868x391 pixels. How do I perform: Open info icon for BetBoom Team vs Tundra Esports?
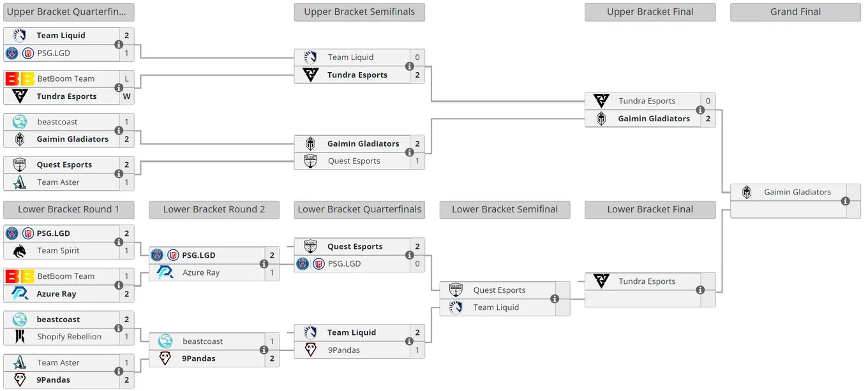pos(119,87)
